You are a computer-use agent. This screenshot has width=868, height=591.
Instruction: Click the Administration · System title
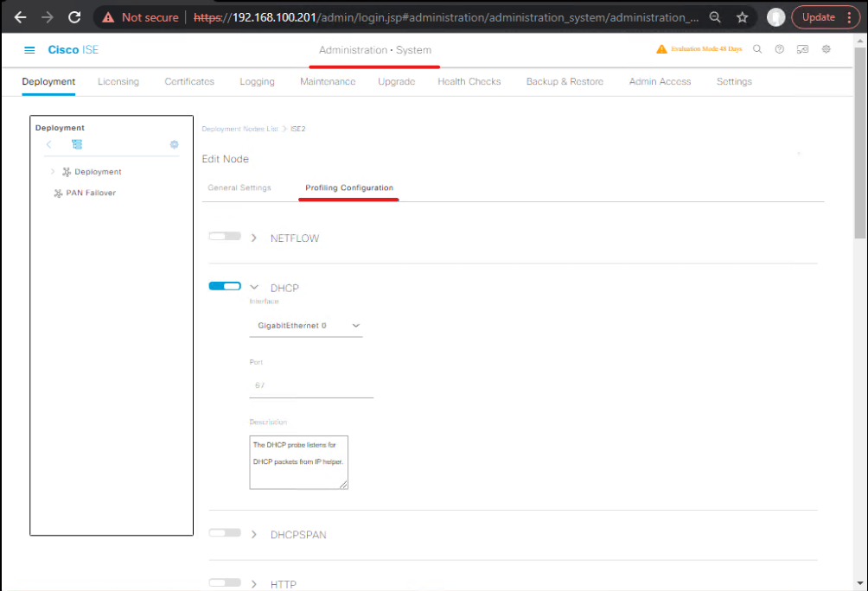(x=374, y=50)
